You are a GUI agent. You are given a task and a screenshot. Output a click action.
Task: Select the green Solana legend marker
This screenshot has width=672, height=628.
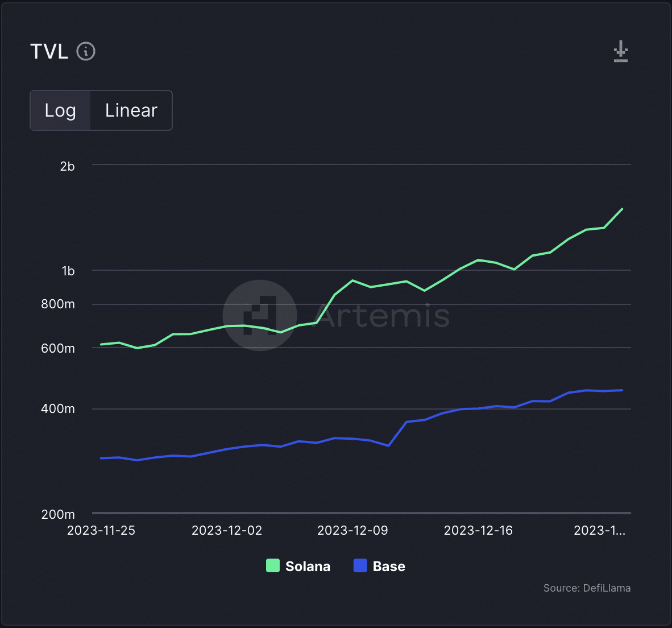(273, 566)
